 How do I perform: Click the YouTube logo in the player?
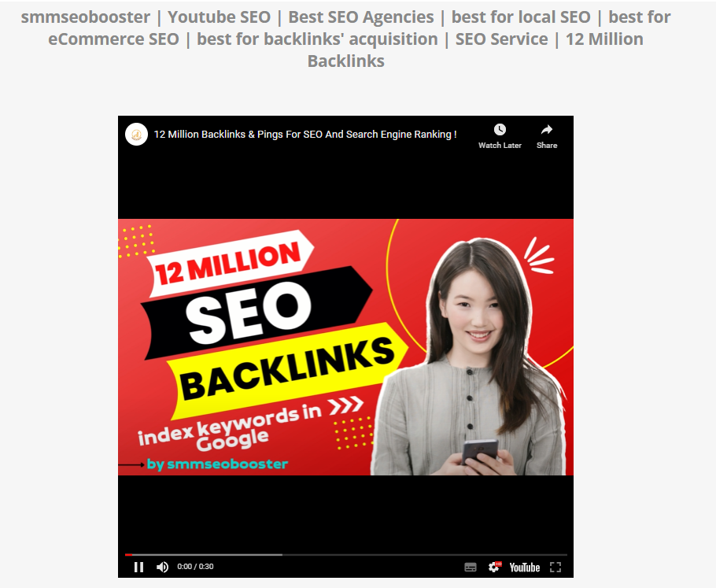(523, 566)
